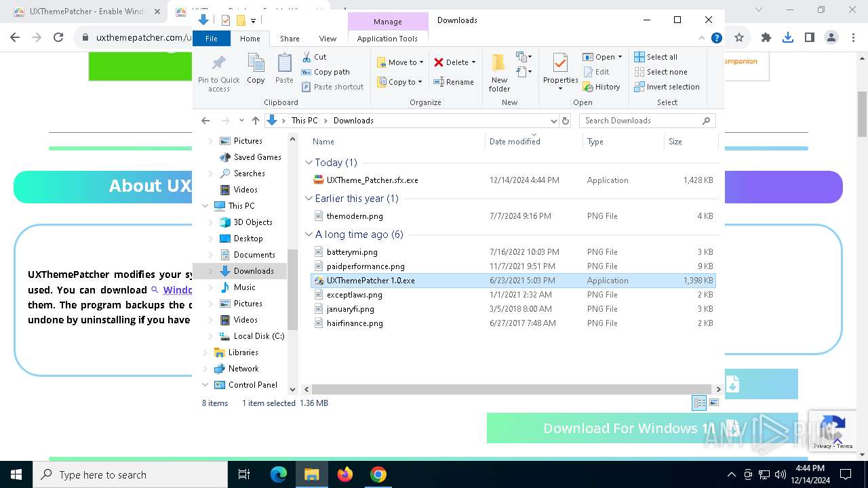This screenshot has height=488, width=868.
Task: Click Select none in ribbon
Action: [x=660, y=72]
